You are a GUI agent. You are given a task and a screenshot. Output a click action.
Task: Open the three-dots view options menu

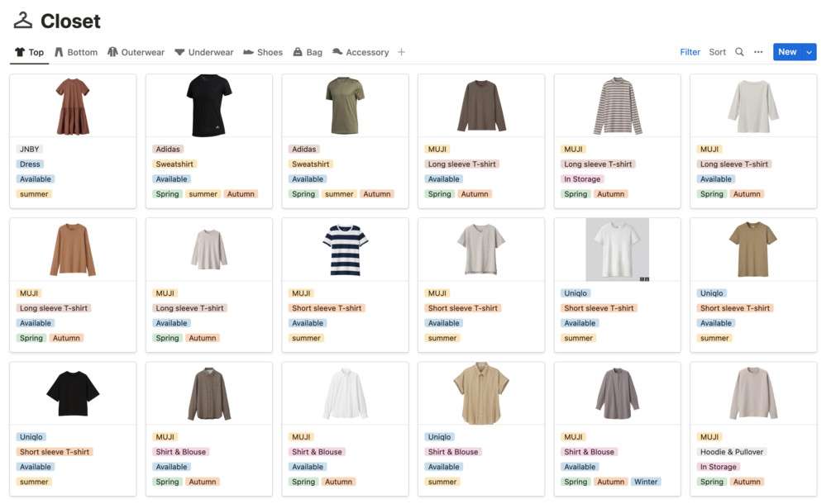758,52
